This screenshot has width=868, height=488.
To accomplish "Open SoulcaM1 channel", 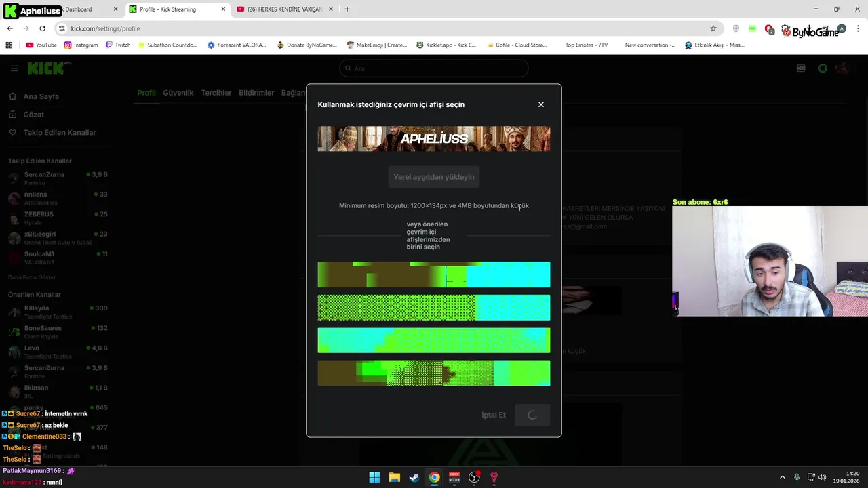I will click(58, 258).
